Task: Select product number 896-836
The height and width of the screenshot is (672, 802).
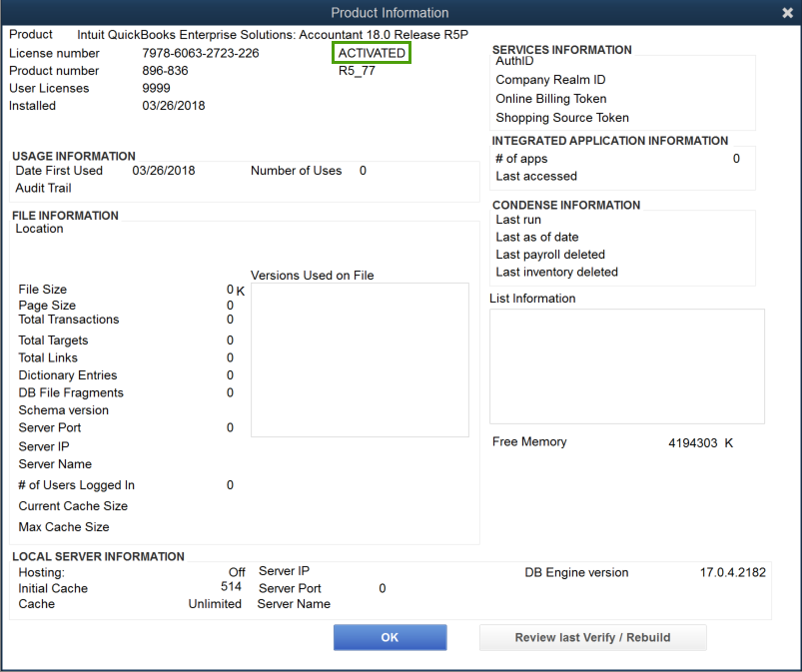Action: tap(165, 71)
